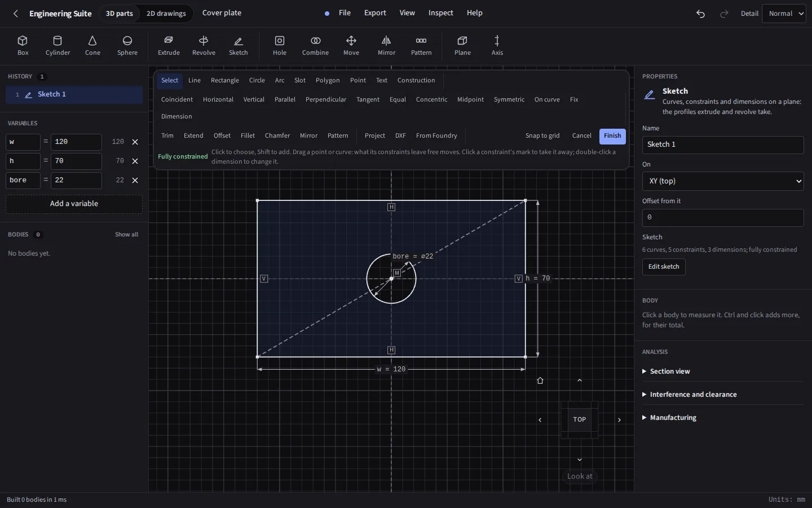812x508 pixels.
Task: Activate the Select sketch tool
Action: pos(170,80)
